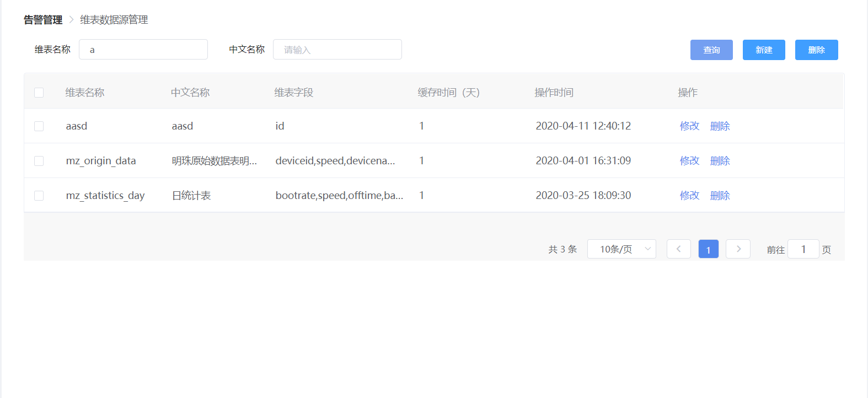868x398 pixels.
Task: Click the 2020-04-01 16:31:09 timestamp
Action: tap(583, 161)
